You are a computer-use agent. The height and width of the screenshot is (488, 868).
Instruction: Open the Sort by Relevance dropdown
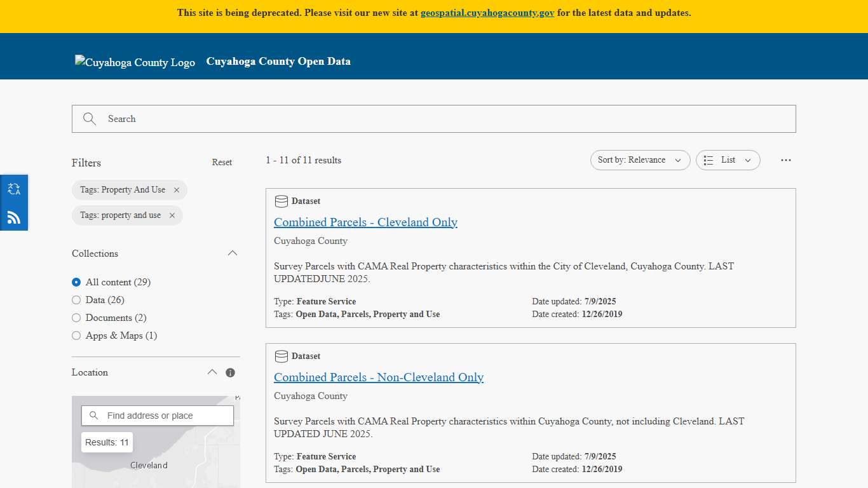coord(639,160)
